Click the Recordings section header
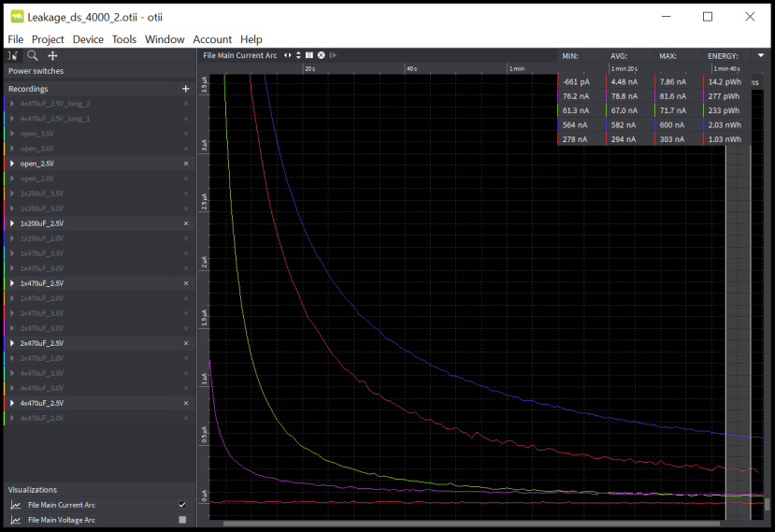Image resolution: width=775 pixels, height=532 pixels. click(28, 89)
